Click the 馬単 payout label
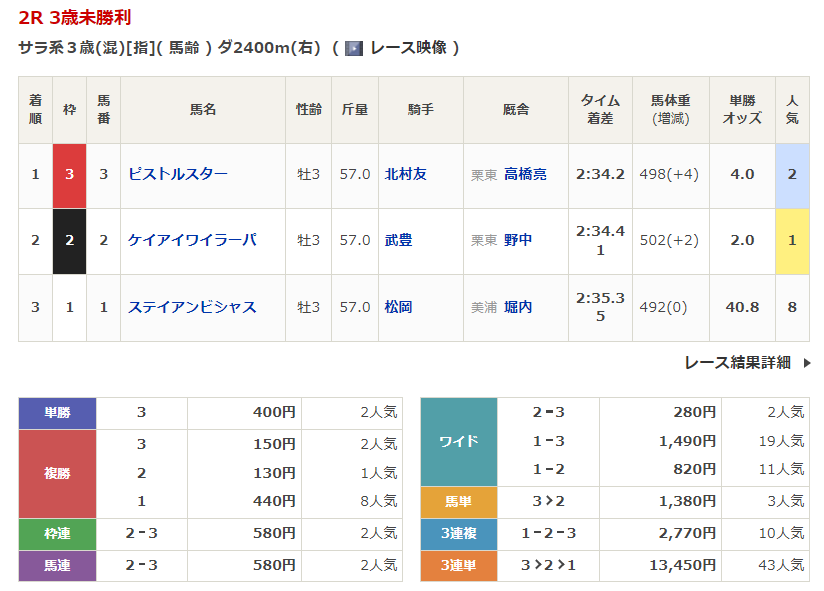824x591 pixels. [x=459, y=502]
